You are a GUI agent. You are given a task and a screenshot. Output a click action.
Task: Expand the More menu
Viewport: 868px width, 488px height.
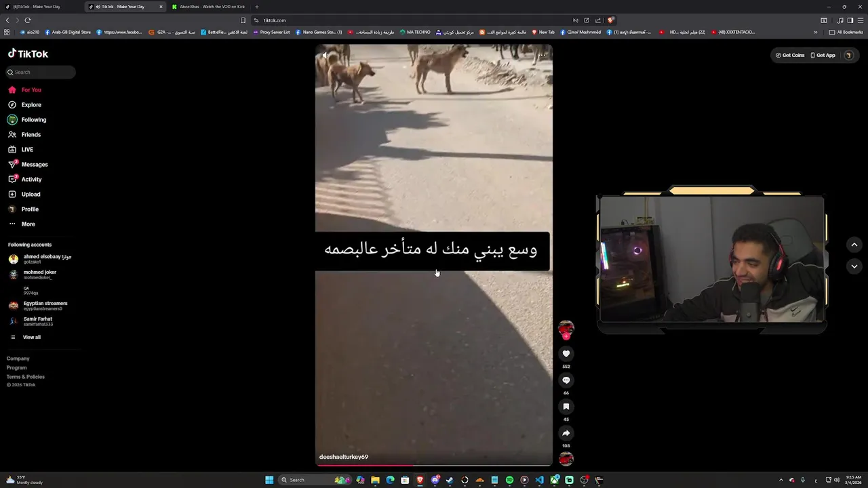point(22,224)
